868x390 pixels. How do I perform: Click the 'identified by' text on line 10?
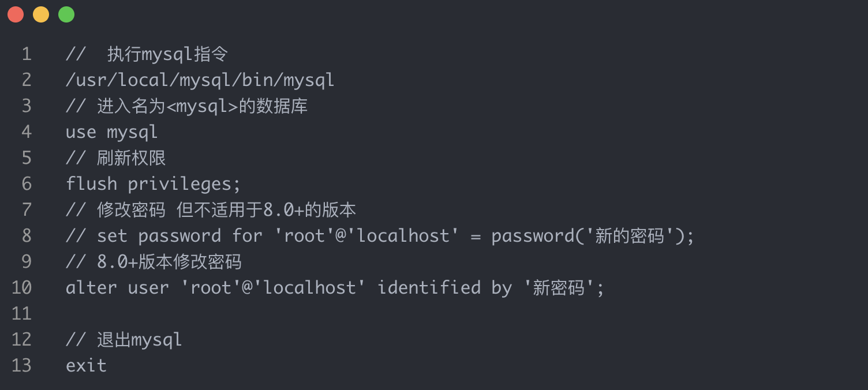pos(444,288)
